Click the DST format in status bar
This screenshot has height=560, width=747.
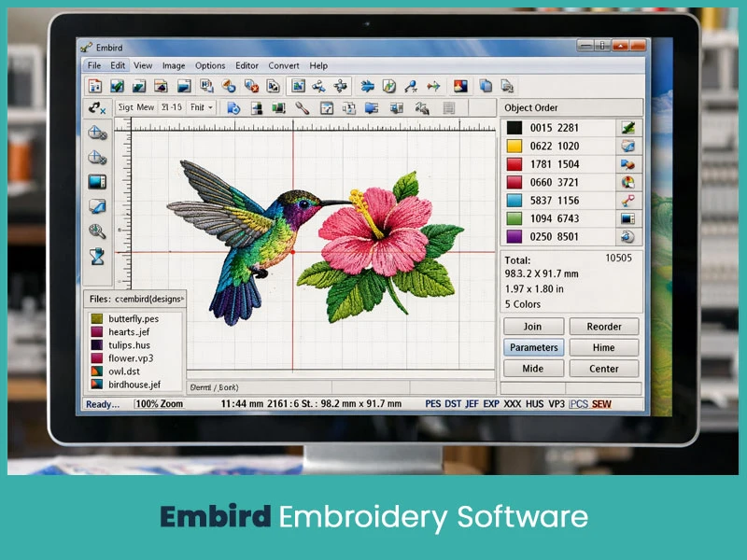453,404
